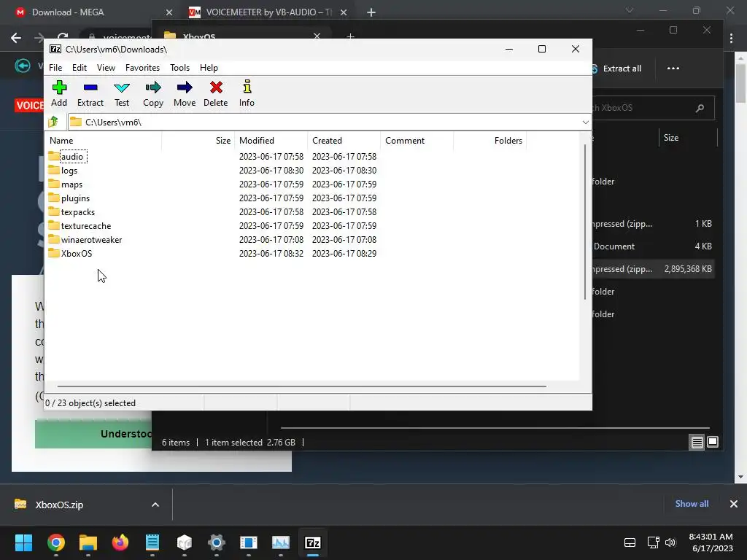747x560 pixels.
Task: Open the Chrome tab search chevron
Action: (x=630, y=10)
